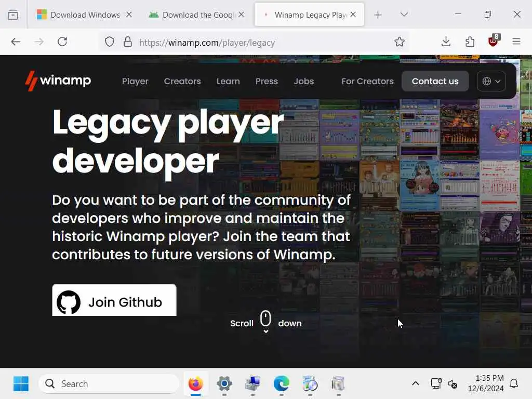Select the Winamp Legacy Player tab
532x399 pixels.
pyautogui.click(x=309, y=15)
